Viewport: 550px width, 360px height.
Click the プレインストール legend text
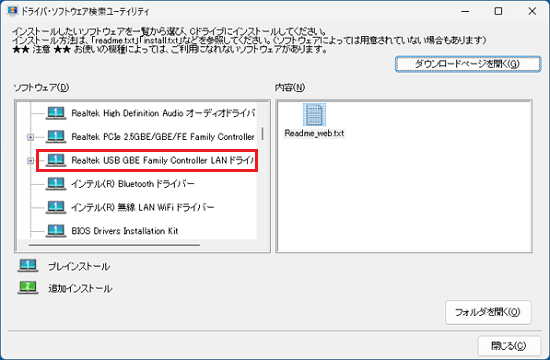79,266
